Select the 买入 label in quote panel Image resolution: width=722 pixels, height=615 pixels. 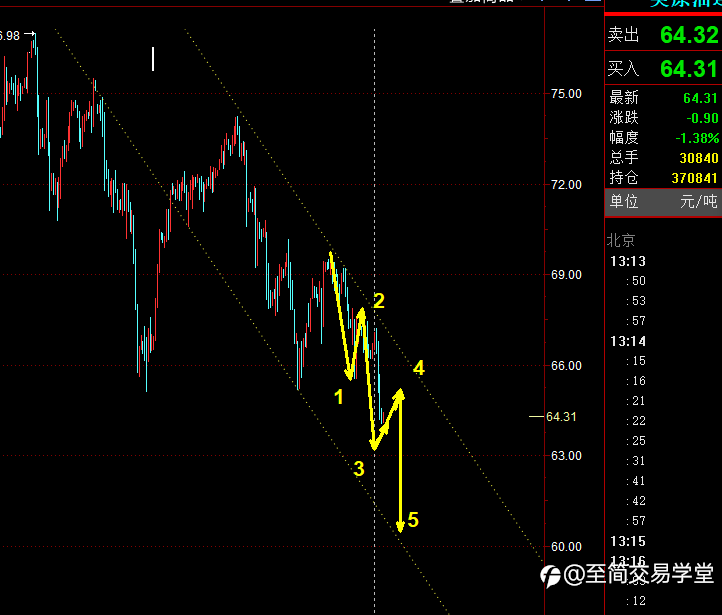click(x=623, y=69)
